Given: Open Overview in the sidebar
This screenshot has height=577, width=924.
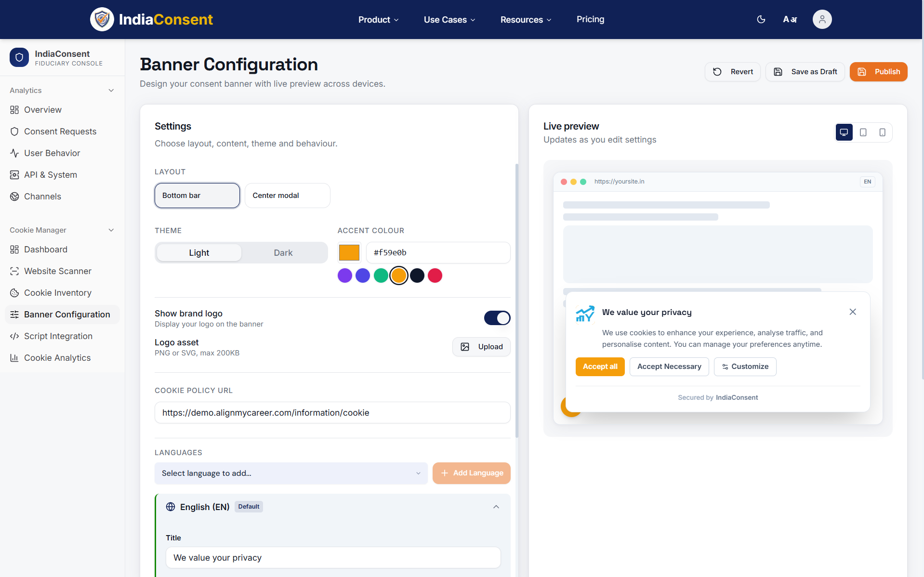Looking at the screenshot, I should pos(62,110).
